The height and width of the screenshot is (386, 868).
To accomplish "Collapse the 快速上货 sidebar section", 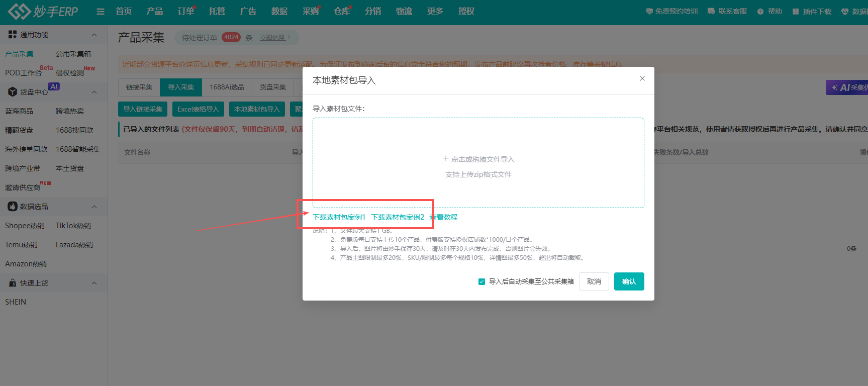I will point(94,283).
